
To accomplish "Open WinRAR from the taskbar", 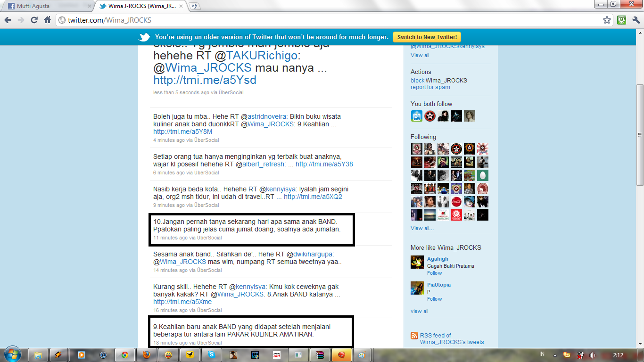I will 320,355.
